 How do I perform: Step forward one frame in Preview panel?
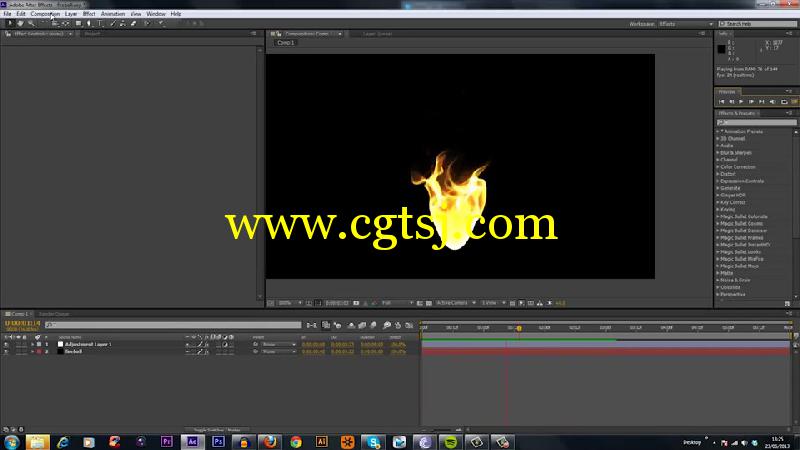click(x=751, y=102)
